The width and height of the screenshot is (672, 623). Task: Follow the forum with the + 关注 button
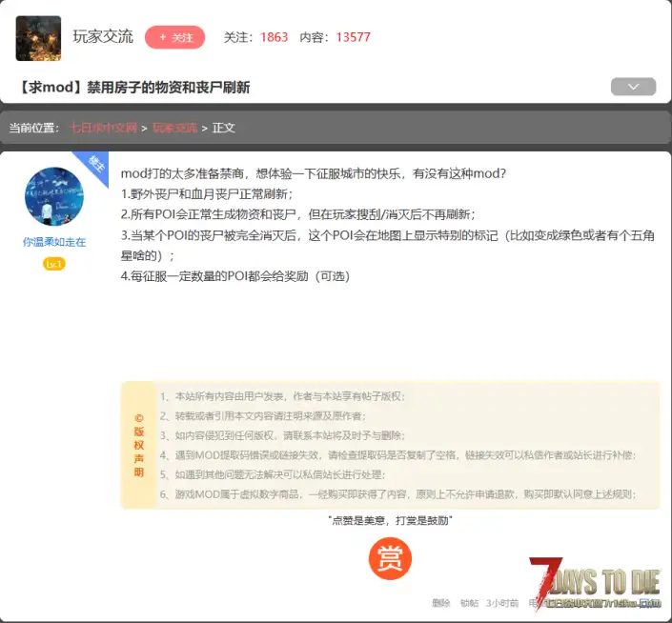click(x=174, y=37)
